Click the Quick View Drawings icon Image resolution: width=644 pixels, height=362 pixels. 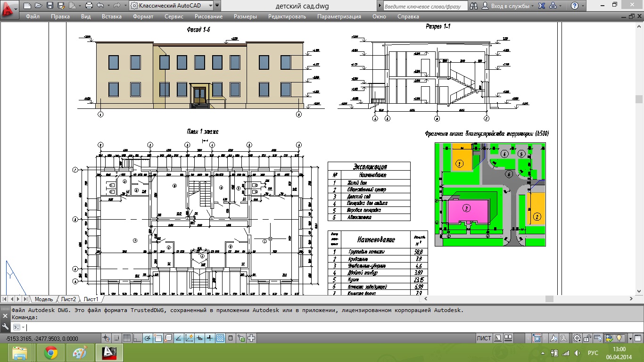click(x=508, y=338)
